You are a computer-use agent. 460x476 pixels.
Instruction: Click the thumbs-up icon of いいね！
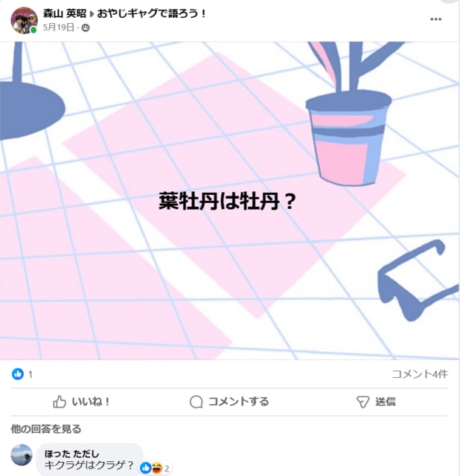tap(60, 402)
